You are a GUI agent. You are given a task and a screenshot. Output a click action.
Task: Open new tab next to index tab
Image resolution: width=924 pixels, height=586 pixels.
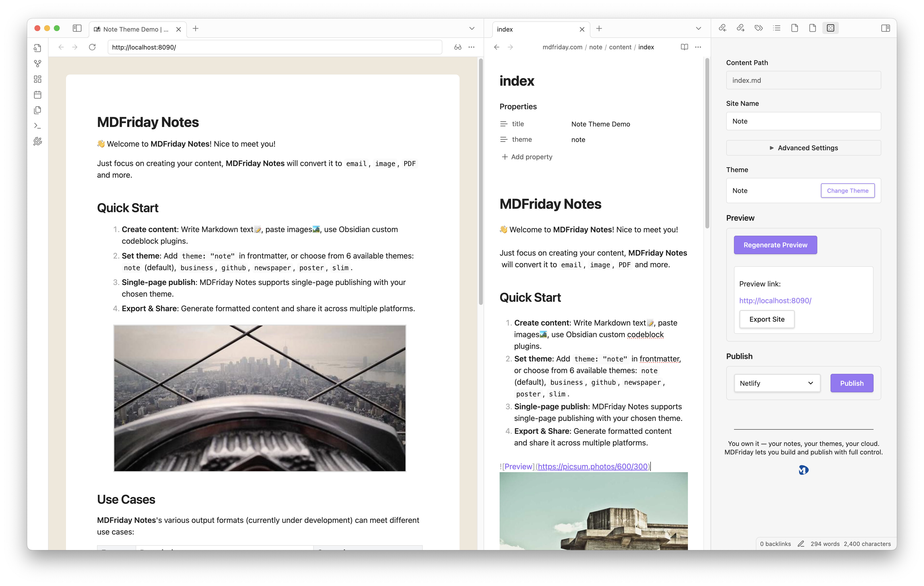(x=599, y=28)
